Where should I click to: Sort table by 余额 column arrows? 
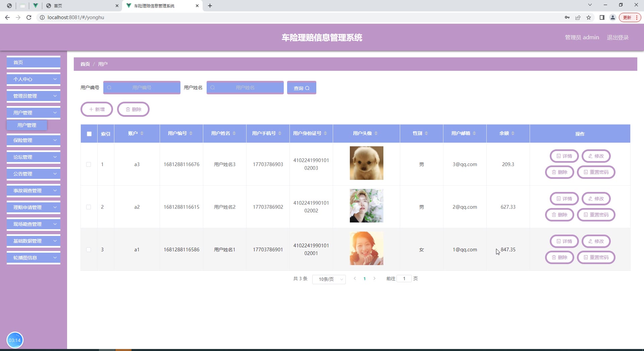[513, 134]
